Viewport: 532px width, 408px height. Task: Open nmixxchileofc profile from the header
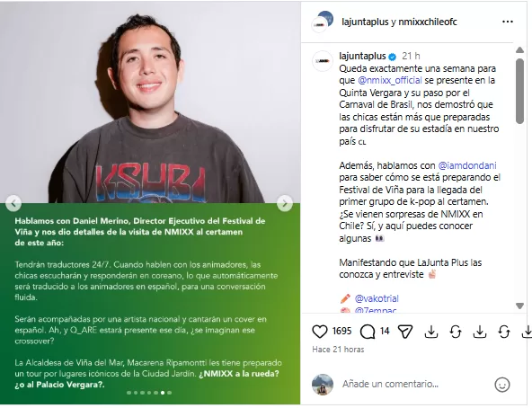(428, 22)
